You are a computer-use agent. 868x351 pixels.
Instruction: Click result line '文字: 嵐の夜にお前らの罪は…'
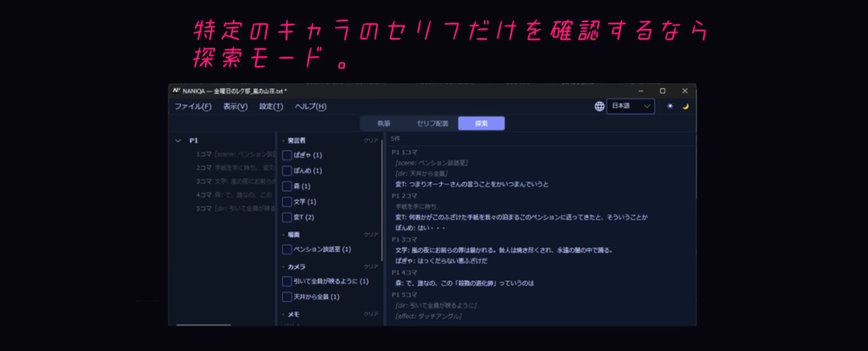504,250
